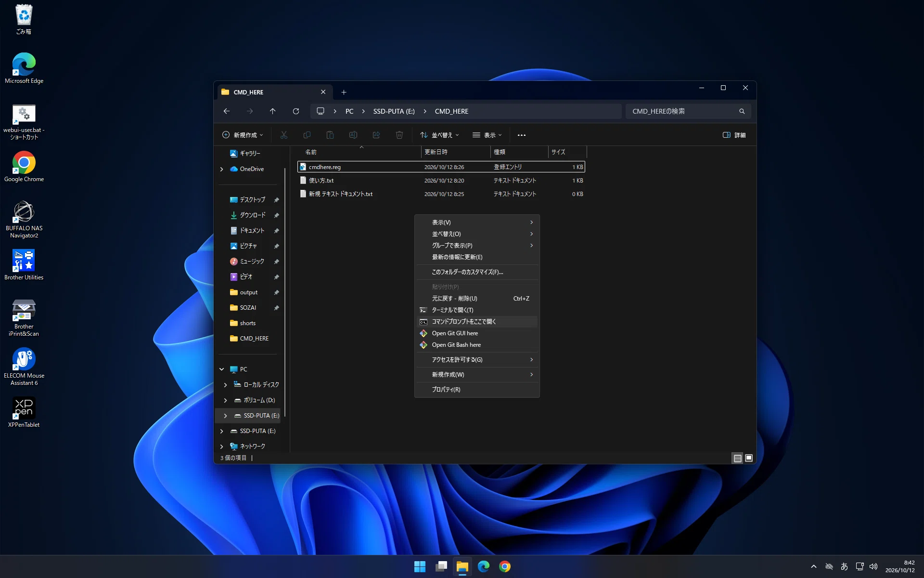Switch to details list view icon
Viewport: 924px width, 578px height.
[x=737, y=458]
